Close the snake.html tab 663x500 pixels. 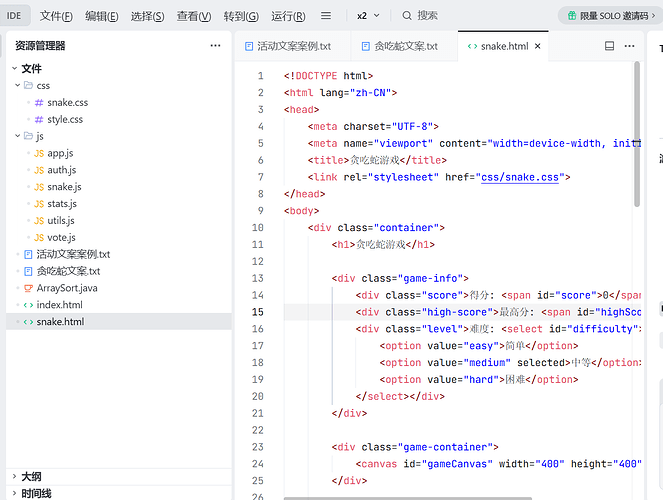tap(538, 46)
